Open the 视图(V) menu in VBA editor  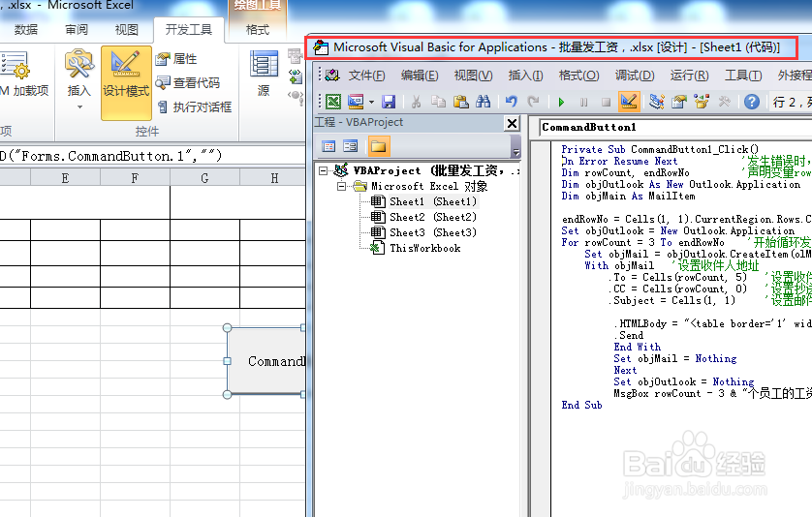click(473, 76)
